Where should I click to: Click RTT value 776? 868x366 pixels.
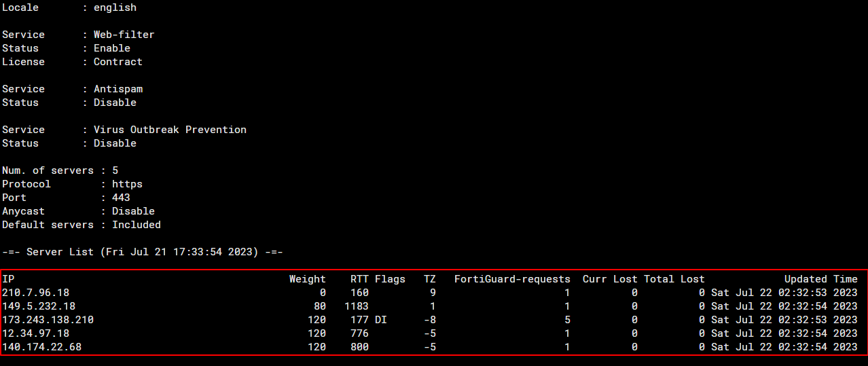pyautogui.click(x=359, y=333)
